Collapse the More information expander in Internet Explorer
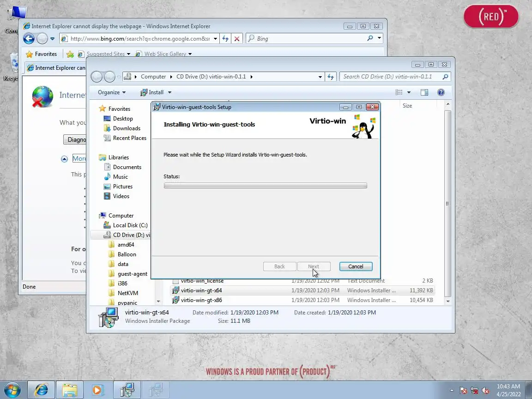The height and width of the screenshot is (399, 532). (64, 159)
